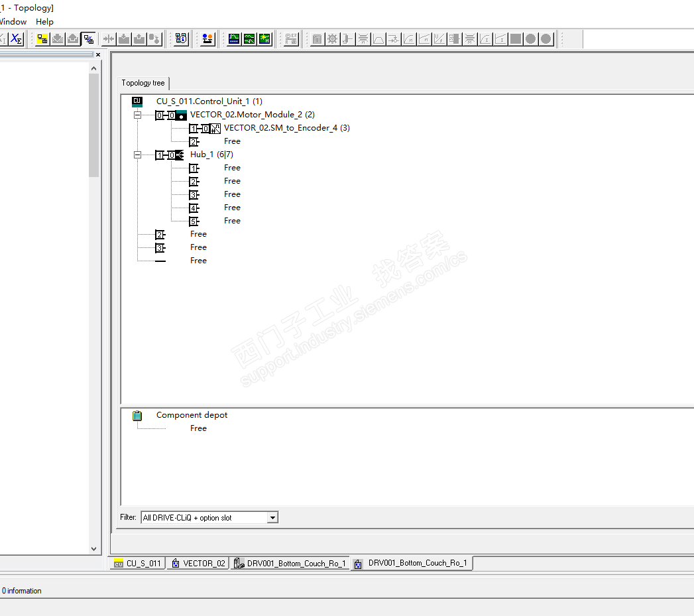Click the Hub_1 hub icon in tree
Image resolution: width=694 pixels, height=616 pixels.
coord(179,155)
